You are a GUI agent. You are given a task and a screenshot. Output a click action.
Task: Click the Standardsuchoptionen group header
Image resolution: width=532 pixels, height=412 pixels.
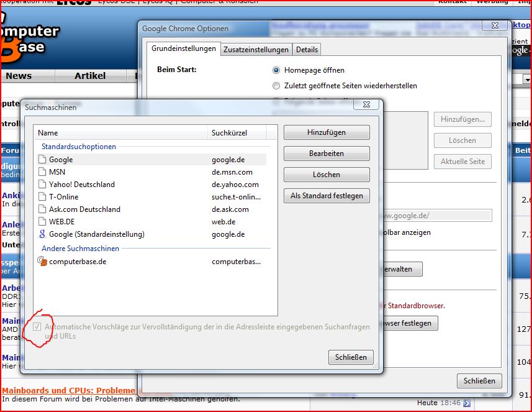point(79,147)
